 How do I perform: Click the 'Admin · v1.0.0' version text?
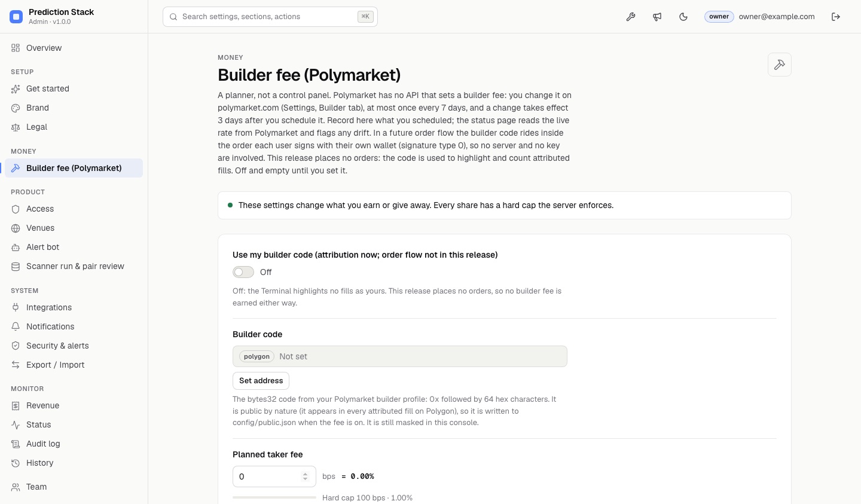click(x=50, y=22)
